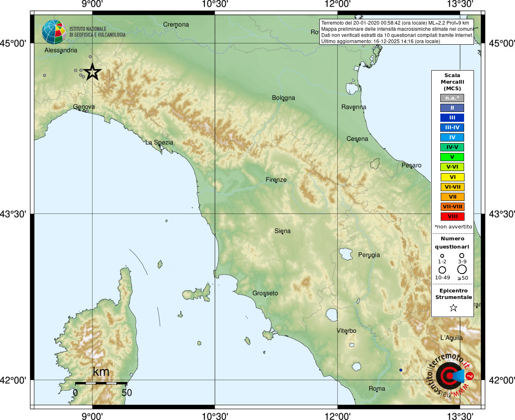The width and height of the screenshot is (515, 420).
Task: Click the Bologna city label
Action: point(284,98)
